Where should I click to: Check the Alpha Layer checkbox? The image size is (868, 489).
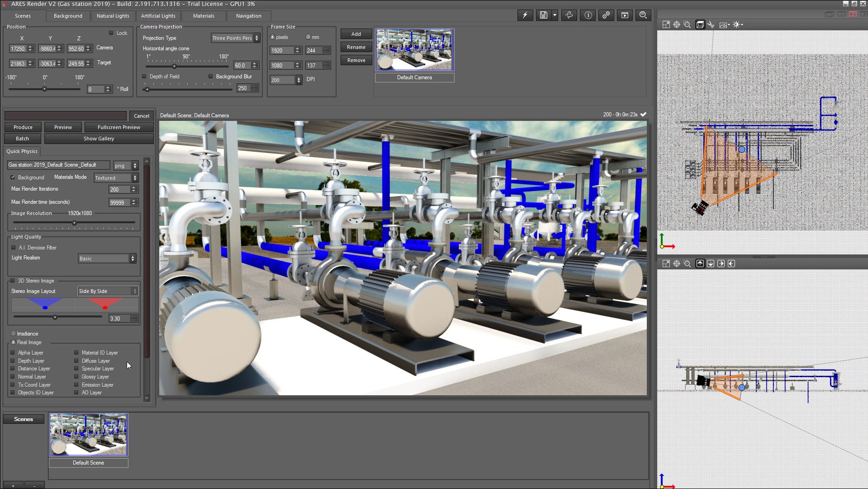pyautogui.click(x=13, y=353)
